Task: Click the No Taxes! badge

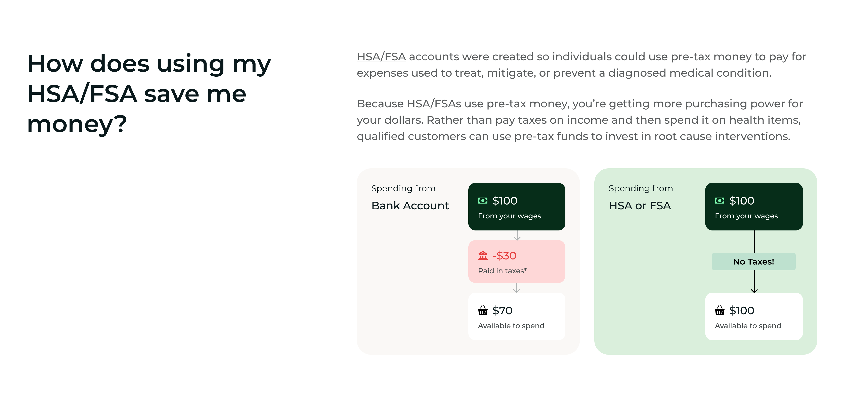Action: (x=753, y=262)
